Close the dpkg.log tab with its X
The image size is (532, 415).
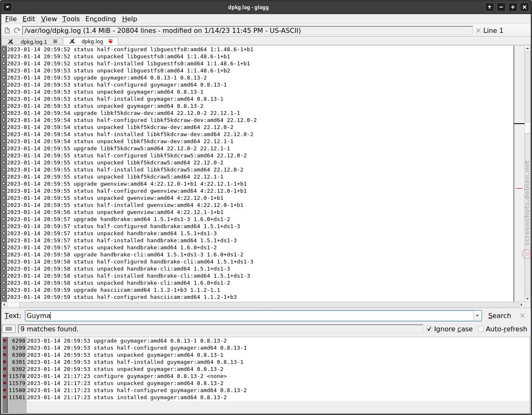pyautogui.click(x=72, y=41)
